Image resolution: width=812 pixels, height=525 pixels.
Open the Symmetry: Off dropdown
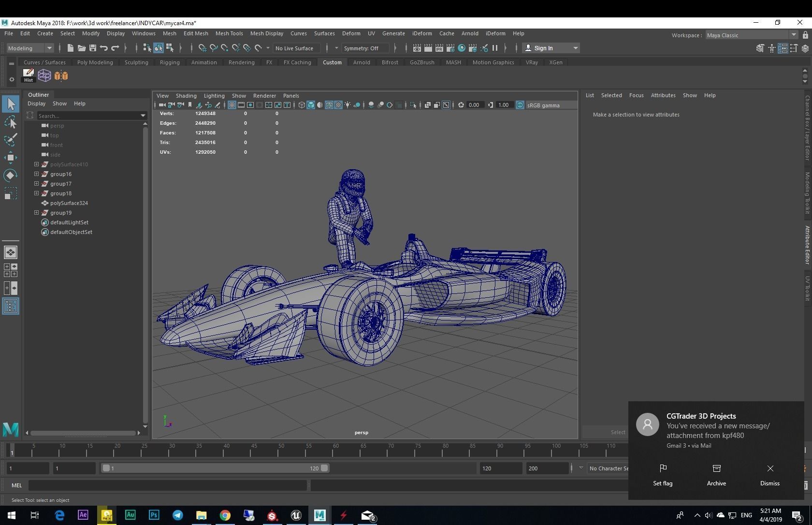(x=365, y=48)
